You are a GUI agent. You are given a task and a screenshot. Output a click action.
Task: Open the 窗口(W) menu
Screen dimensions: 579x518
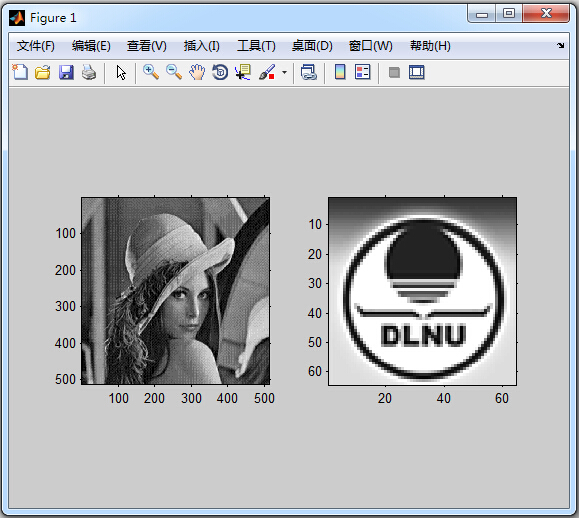[x=371, y=46]
